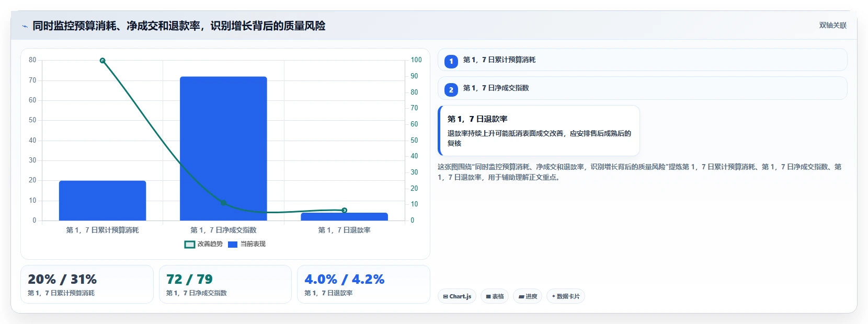Screen dimensions: 868x324
Task: Click the caption under 4.0% / 4.2%
Action: [328, 293]
